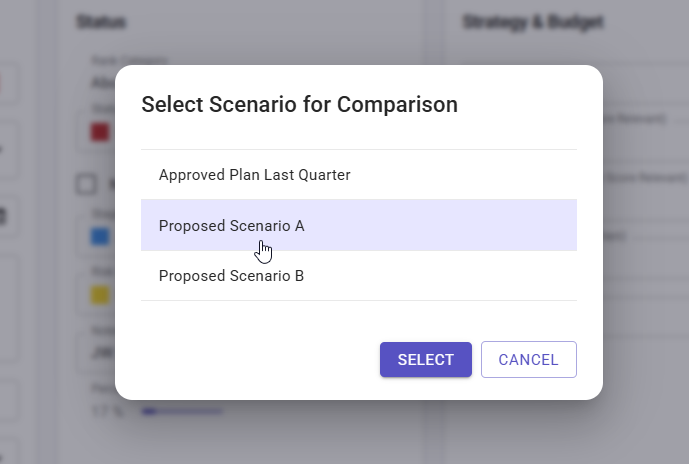Click the yellow color swatch behind dialog

(x=100, y=295)
